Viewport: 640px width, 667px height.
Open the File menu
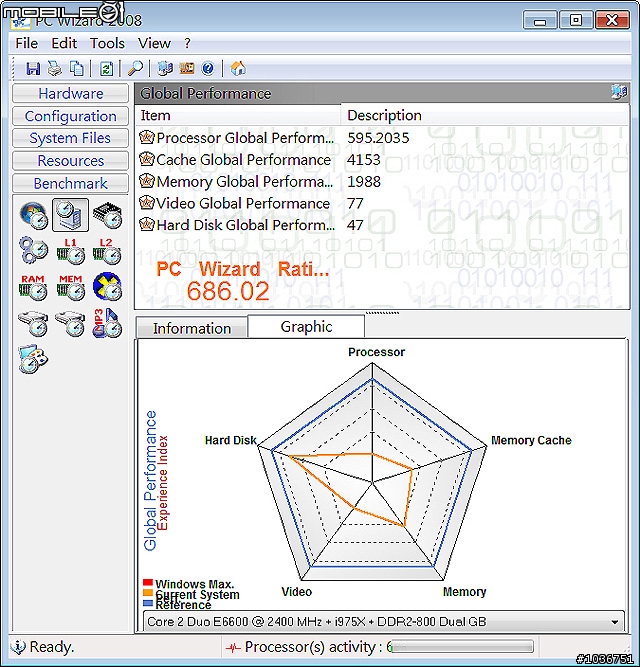coord(26,43)
